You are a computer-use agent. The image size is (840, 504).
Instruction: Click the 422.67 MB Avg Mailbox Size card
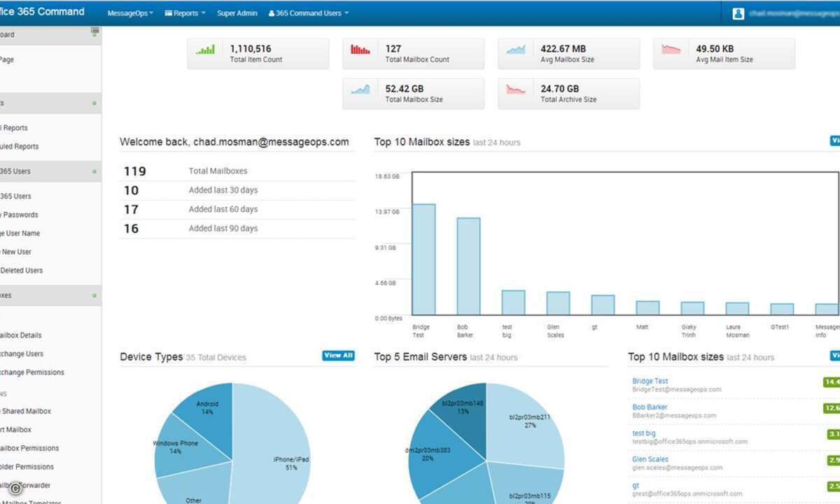[568, 54]
